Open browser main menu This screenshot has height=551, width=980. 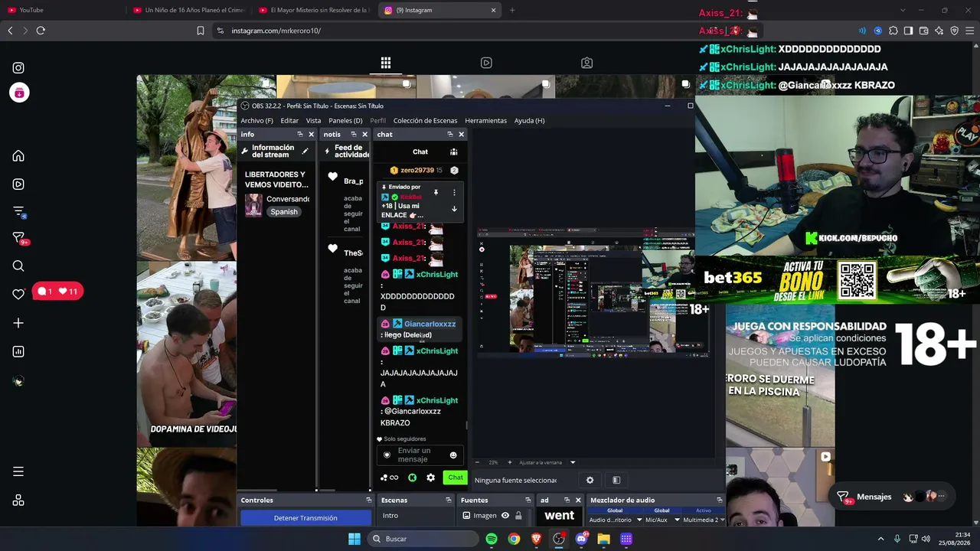969,31
